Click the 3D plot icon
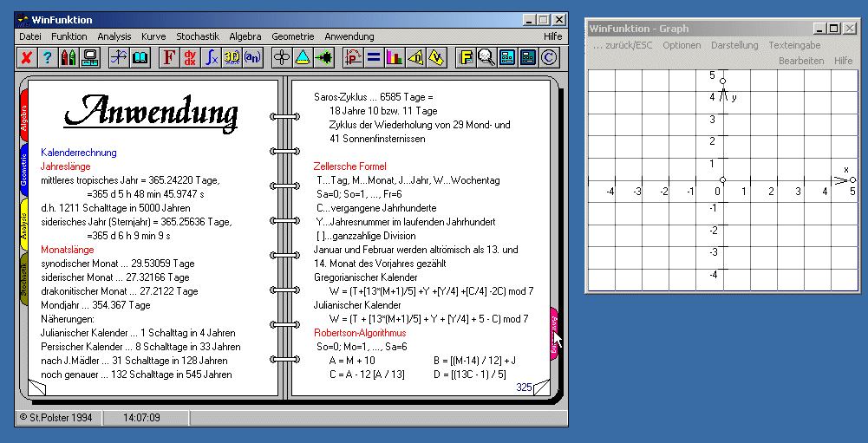Image resolution: width=868 pixels, height=443 pixels. (232, 57)
